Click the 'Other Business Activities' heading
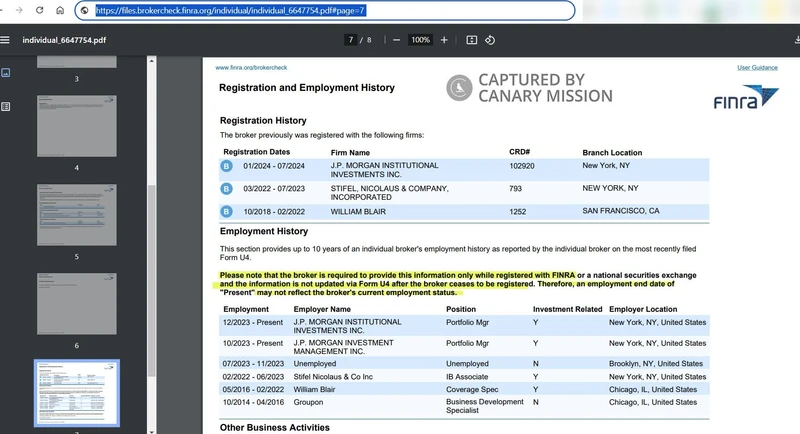 (274, 427)
